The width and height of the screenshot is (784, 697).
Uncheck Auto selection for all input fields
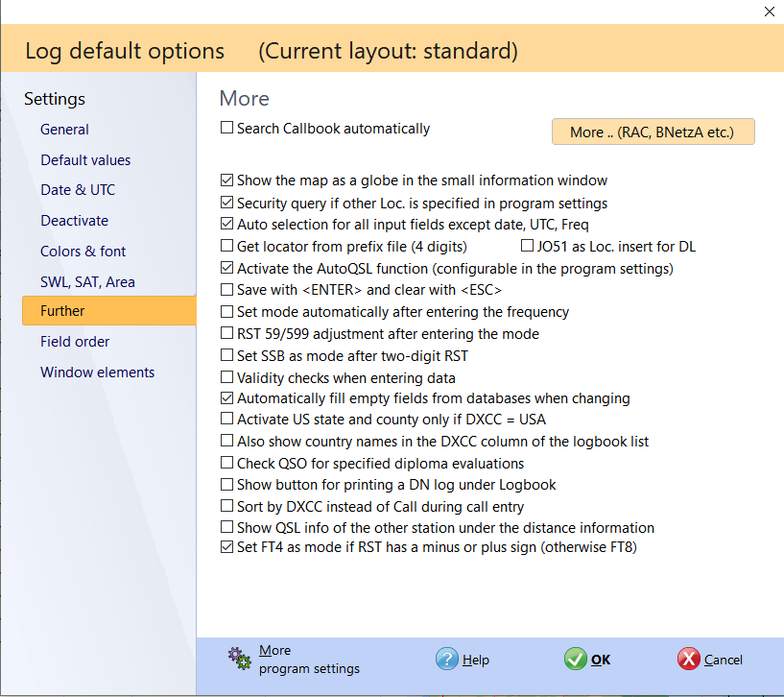tap(226, 223)
